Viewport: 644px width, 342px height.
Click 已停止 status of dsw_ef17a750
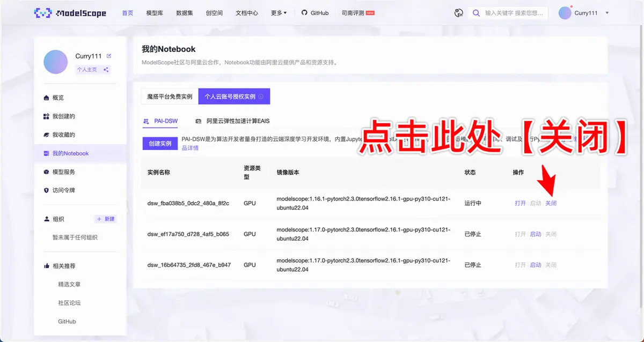pos(473,234)
